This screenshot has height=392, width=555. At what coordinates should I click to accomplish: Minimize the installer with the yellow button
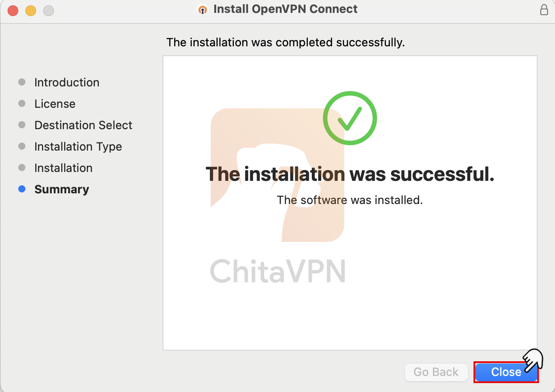(31, 11)
